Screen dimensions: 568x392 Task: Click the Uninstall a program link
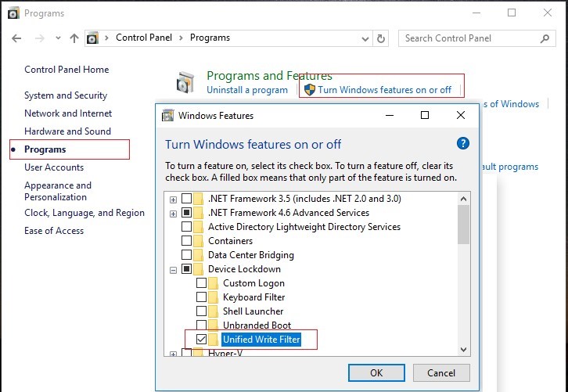(x=247, y=90)
